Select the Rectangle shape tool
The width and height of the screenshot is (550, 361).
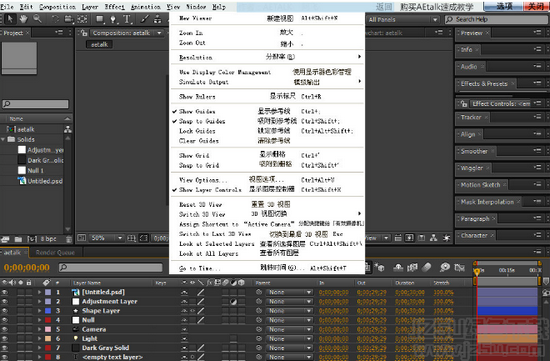100,19
